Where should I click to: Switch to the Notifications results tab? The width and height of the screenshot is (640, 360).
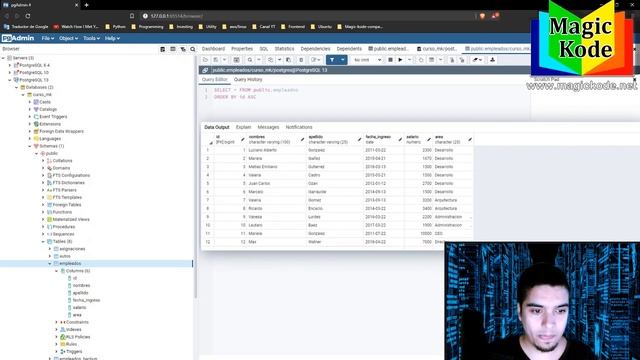[x=299, y=127]
